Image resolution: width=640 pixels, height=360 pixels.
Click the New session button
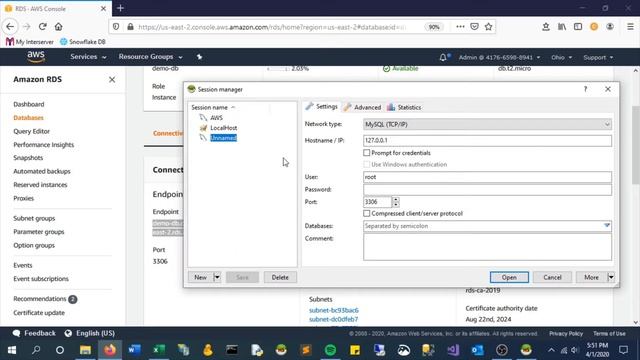click(x=200, y=277)
